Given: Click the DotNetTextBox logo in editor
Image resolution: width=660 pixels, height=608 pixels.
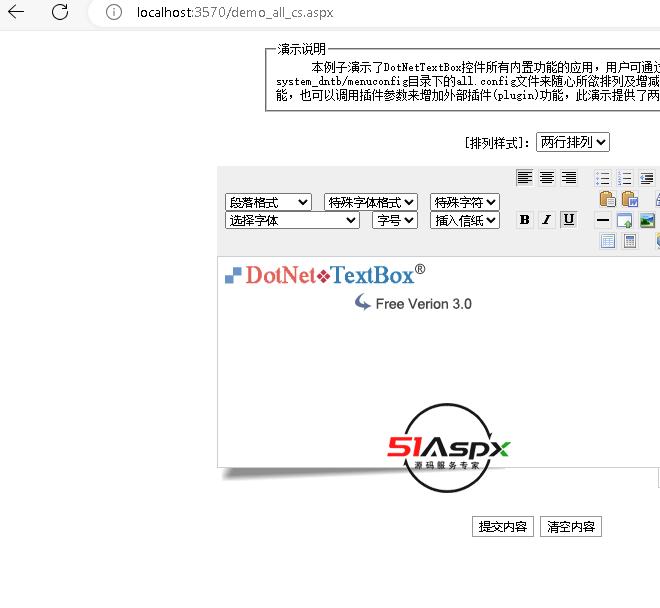Looking at the screenshot, I should click(325, 275).
